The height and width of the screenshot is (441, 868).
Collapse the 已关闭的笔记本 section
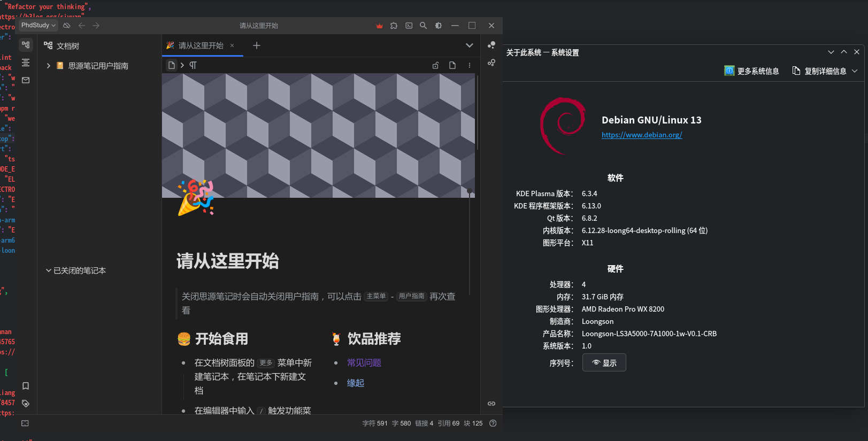click(49, 270)
